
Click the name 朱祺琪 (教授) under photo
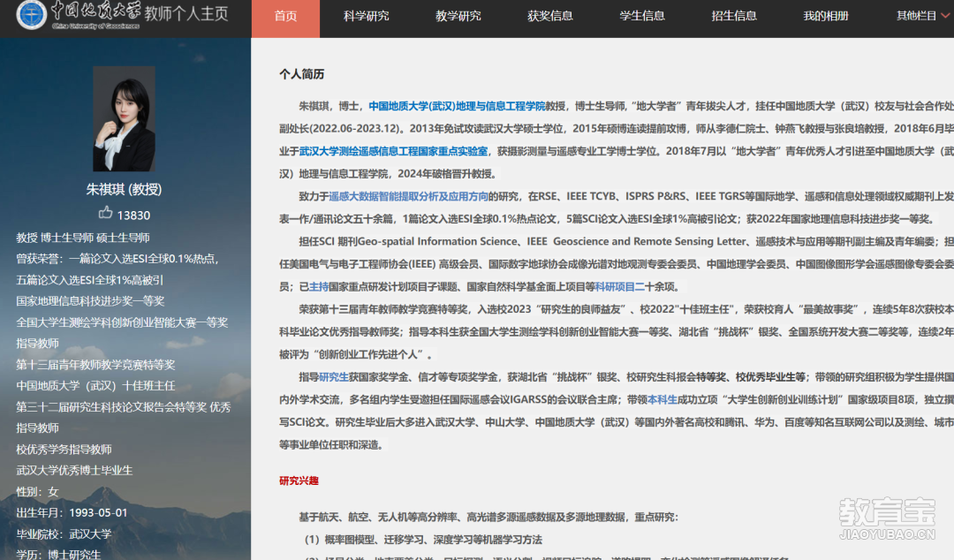pyautogui.click(x=125, y=189)
